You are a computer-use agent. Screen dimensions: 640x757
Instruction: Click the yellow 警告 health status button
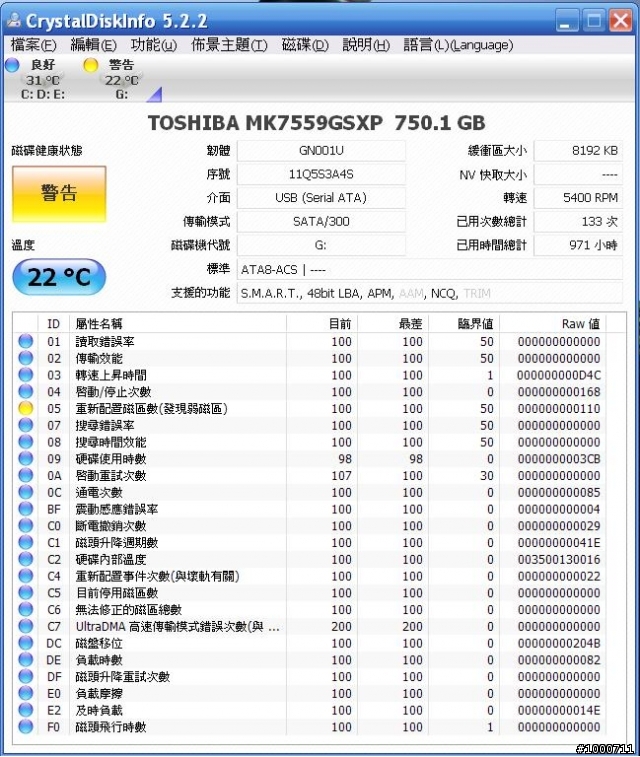[59, 194]
